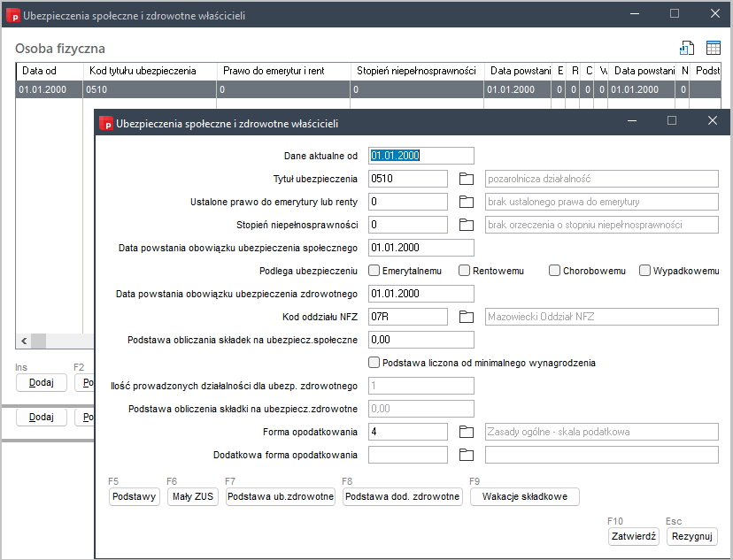Browse Kod oddziału NFZ list
The image size is (733, 560).
(467, 317)
